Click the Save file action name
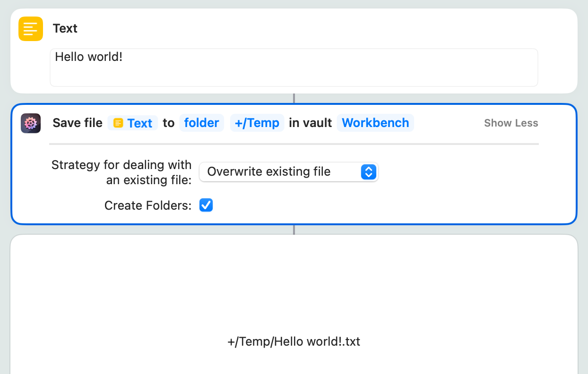The width and height of the screenshot is (588, 374). tap(78, 123)
